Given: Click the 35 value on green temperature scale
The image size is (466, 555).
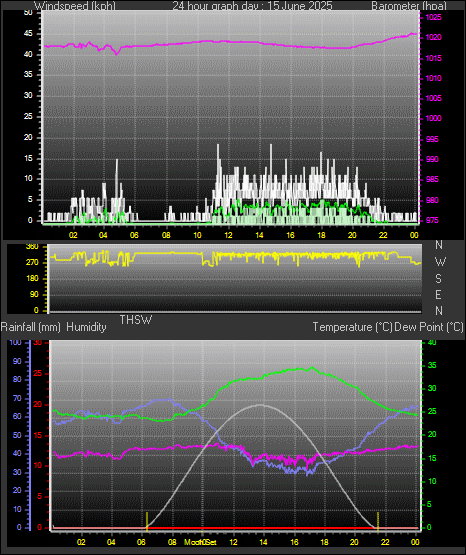Looking at the screenshot, I should [x=432, y=366].
